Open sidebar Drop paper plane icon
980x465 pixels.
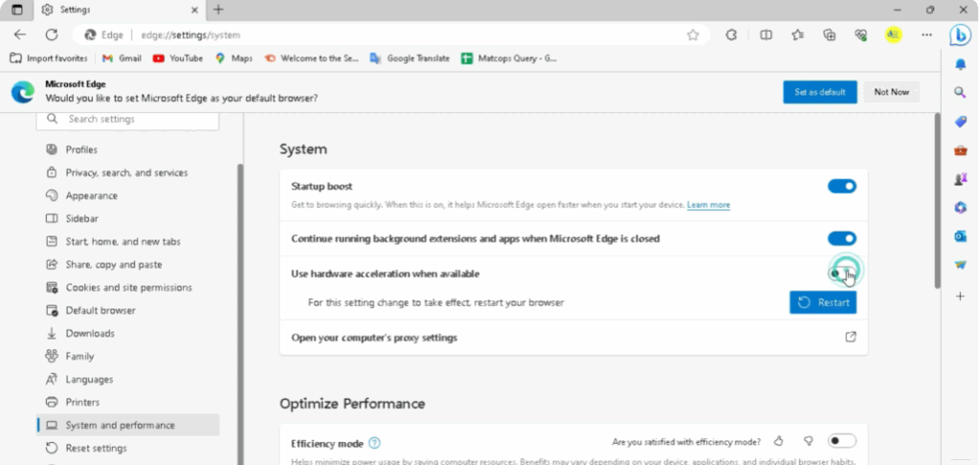click(x=961, y=265)
